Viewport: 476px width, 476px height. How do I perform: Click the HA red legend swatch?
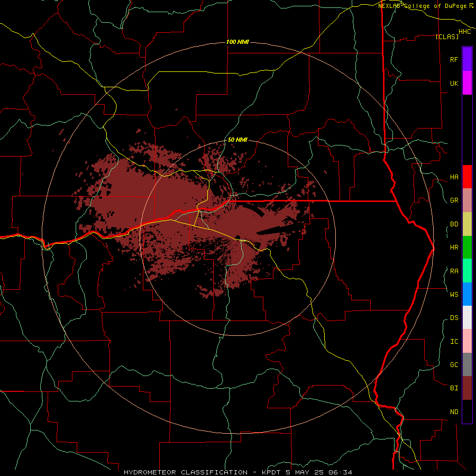pyautogui.click(x=467, y=177)
